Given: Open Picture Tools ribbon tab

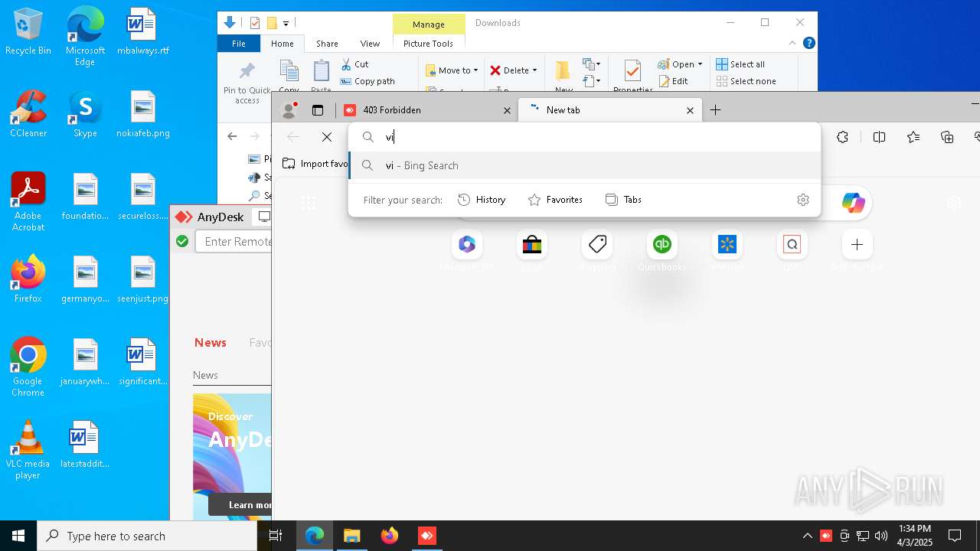Looking at the screenshot, I should [x=428, y=44].
